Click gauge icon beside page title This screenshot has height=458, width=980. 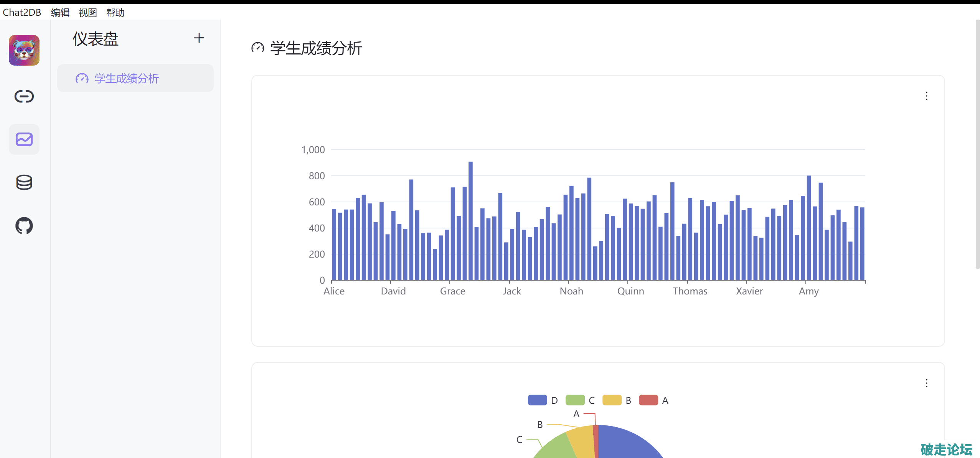258,48
